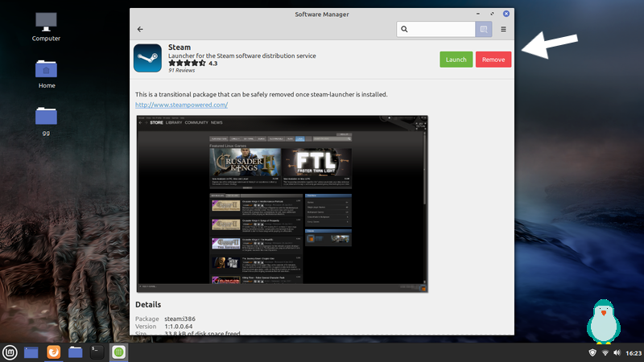Maximize the Software Manager window
This screenshot has height=362, width=644.
[x=492, y=14]
